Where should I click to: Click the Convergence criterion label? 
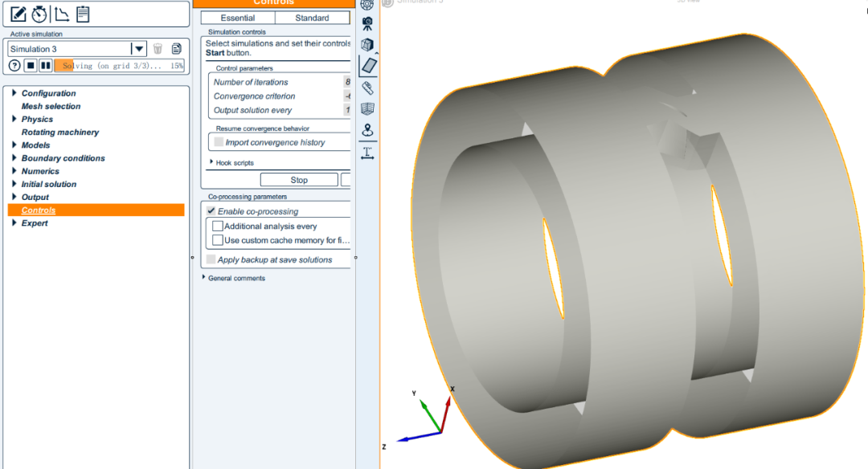(x=255, y=96)
